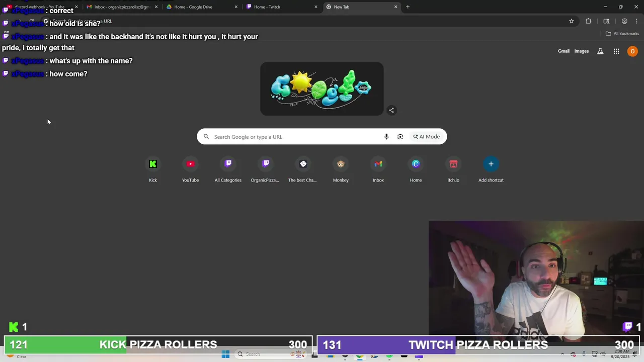Open the Kick shortcut tile
644x362 pixels.
[153, 170]
